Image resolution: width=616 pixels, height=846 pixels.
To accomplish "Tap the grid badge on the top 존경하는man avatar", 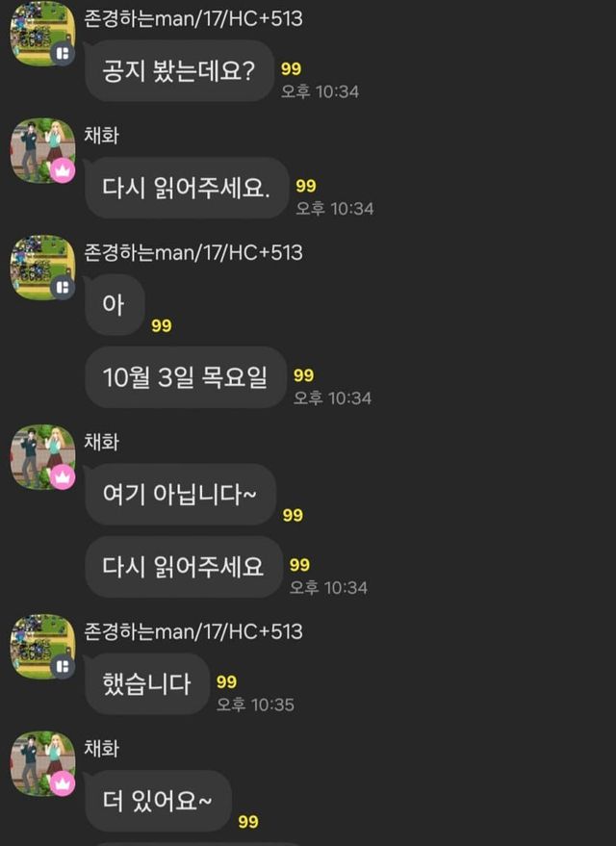I will tap(63, 54).
